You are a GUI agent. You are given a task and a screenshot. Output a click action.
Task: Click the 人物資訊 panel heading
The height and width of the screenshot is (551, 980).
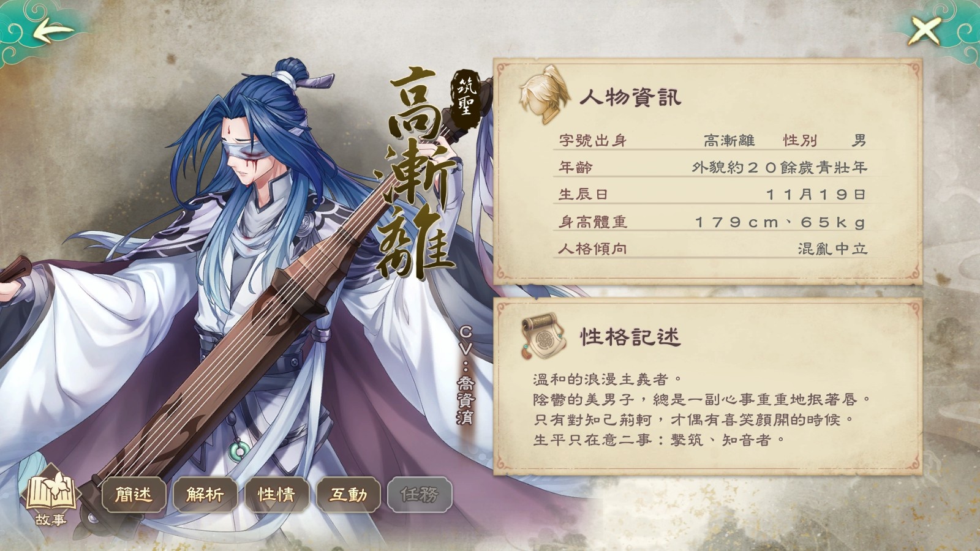630,97
